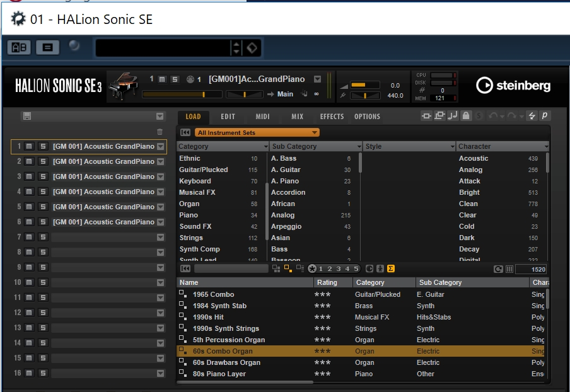Click the redo arrow icon
This screenshot has width=570, height=392.
[x=512, y=116]
